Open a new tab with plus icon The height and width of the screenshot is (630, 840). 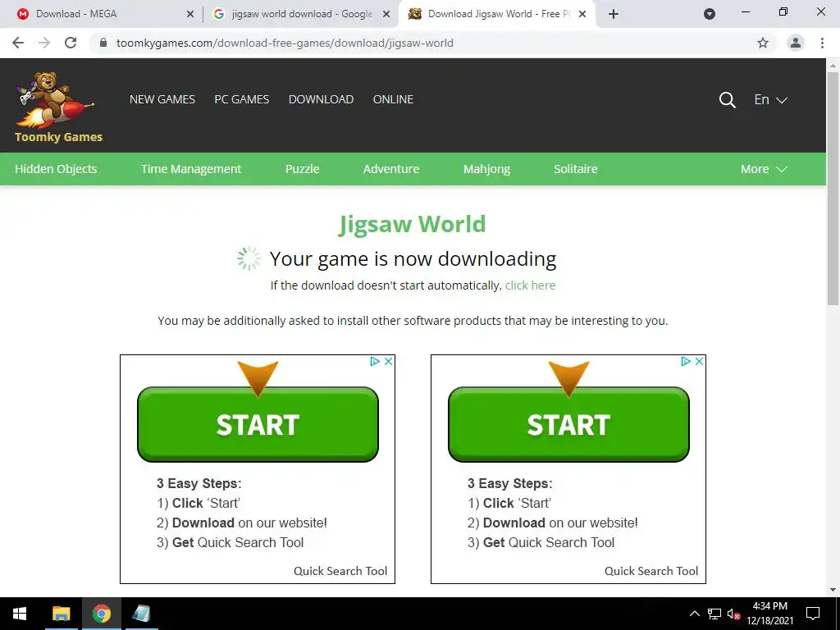click(x=614, y=14)
